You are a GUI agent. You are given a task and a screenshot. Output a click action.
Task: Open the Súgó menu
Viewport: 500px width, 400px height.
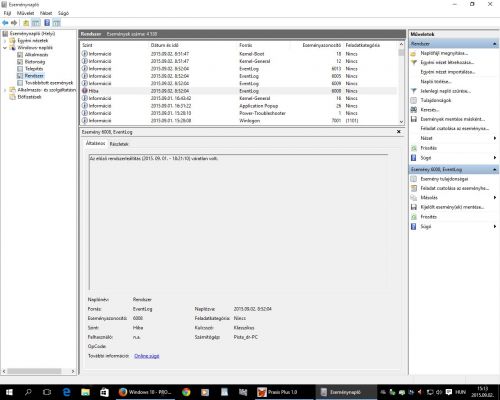(x=63, y=13)
